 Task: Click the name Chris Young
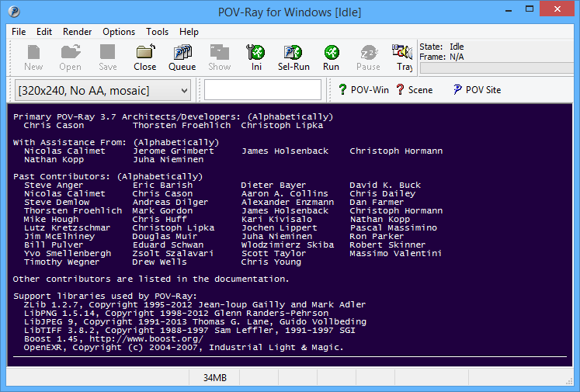pos(271,262)
